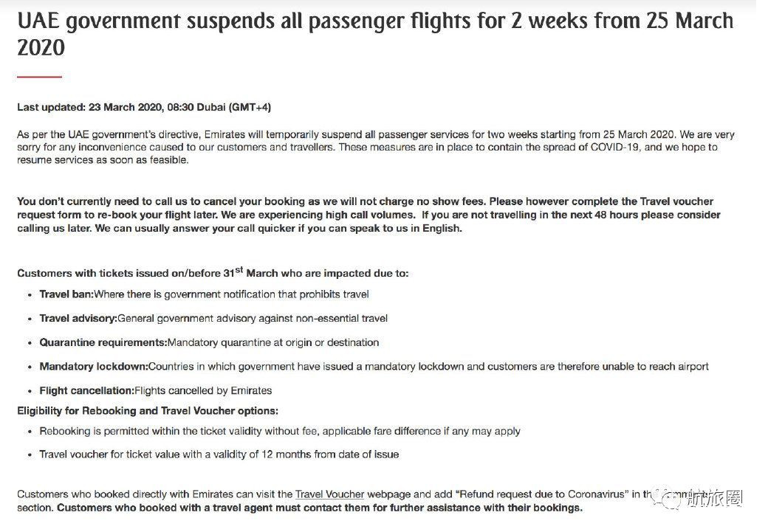The image size is (768, 532).
Task: Select the Flight cancellation bullet item
Action: coord(156,390)
